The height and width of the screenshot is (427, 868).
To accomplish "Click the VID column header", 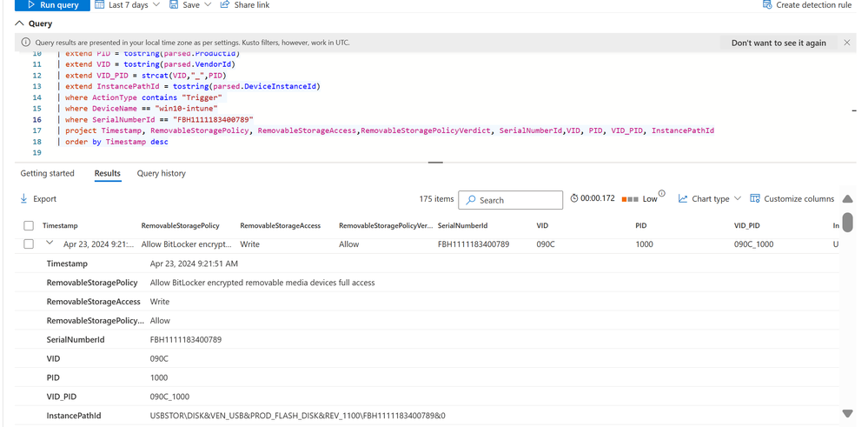I will [542, 226].
